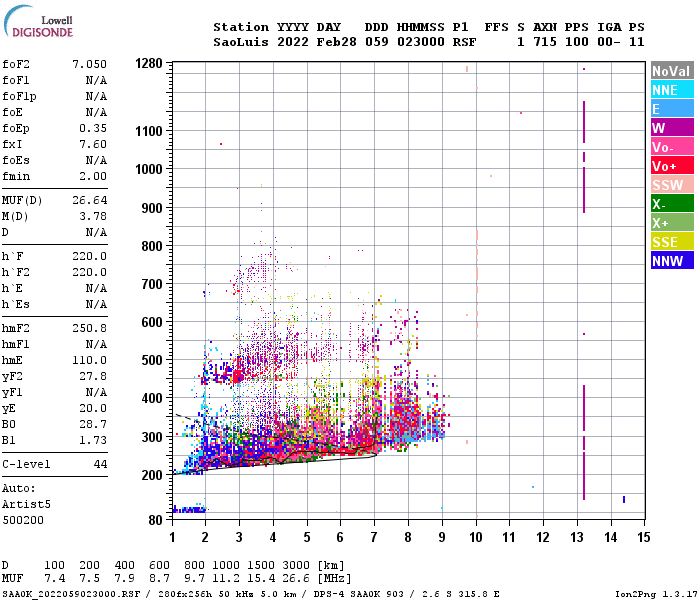The height and width of the screenshot is (600, 700).
Task: Click the 500200 version number
Action: 23,521
